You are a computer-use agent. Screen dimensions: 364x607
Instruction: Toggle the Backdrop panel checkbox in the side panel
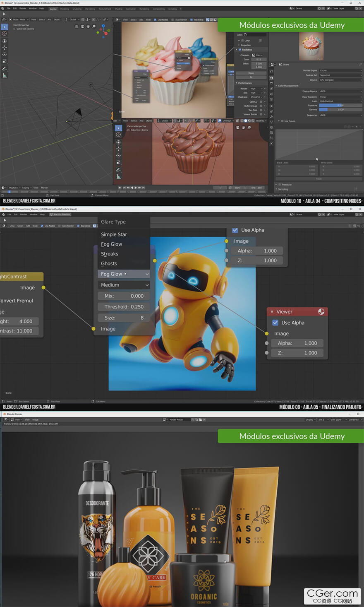240,50
